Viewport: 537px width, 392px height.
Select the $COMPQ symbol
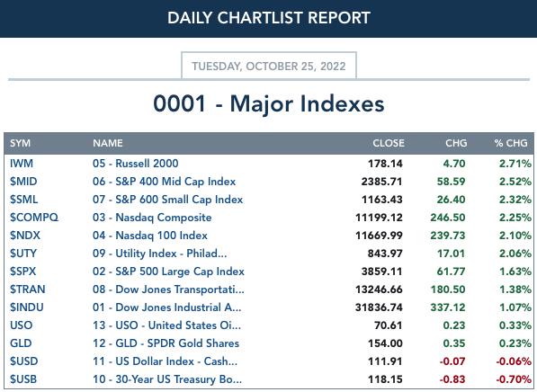click(x=34, y=218)
